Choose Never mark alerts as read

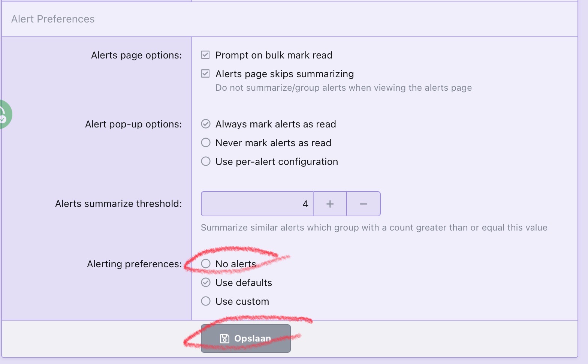pyautogui.click(x=206, y=143)
